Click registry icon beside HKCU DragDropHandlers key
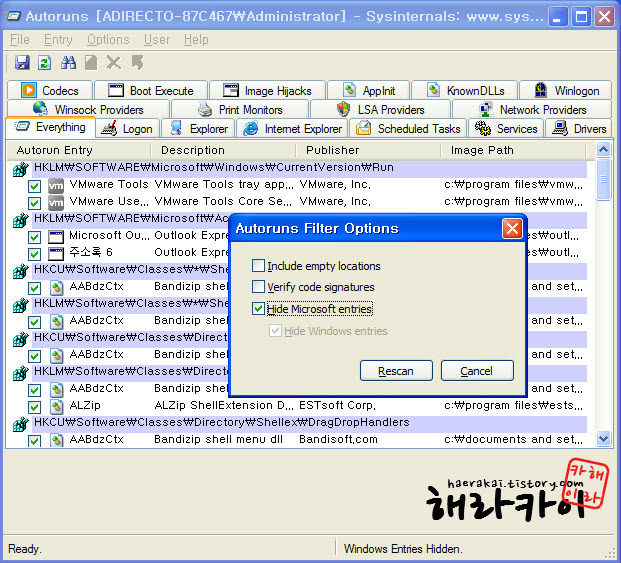Viewport: 621px width, 563px height. 21,424
